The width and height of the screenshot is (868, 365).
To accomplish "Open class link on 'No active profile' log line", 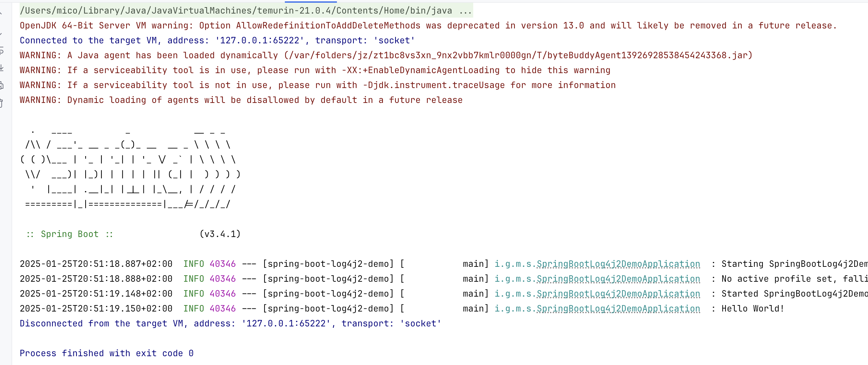I will [x=618, y=279].
